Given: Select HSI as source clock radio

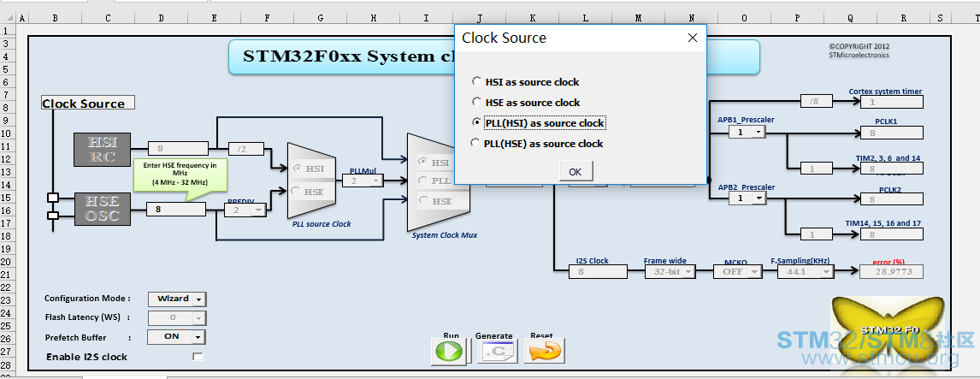Looking at the screenshot, I should (x=477, y=81).
